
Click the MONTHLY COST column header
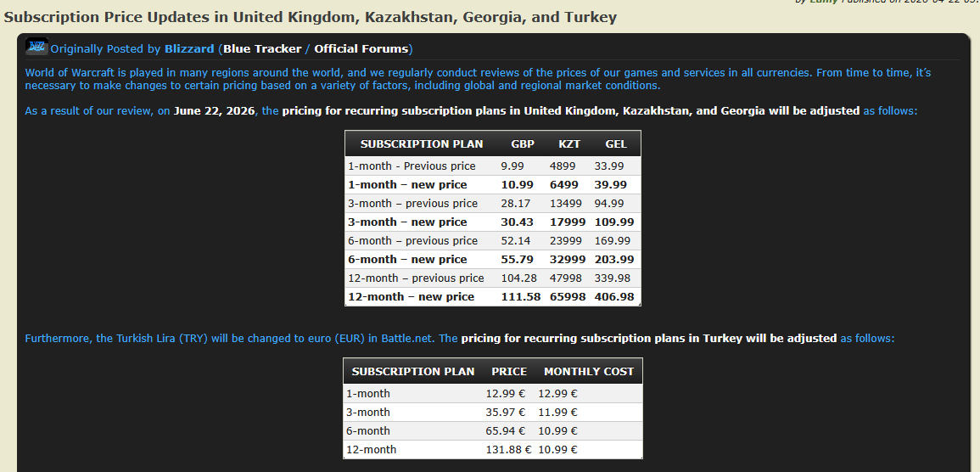[589, 371]
